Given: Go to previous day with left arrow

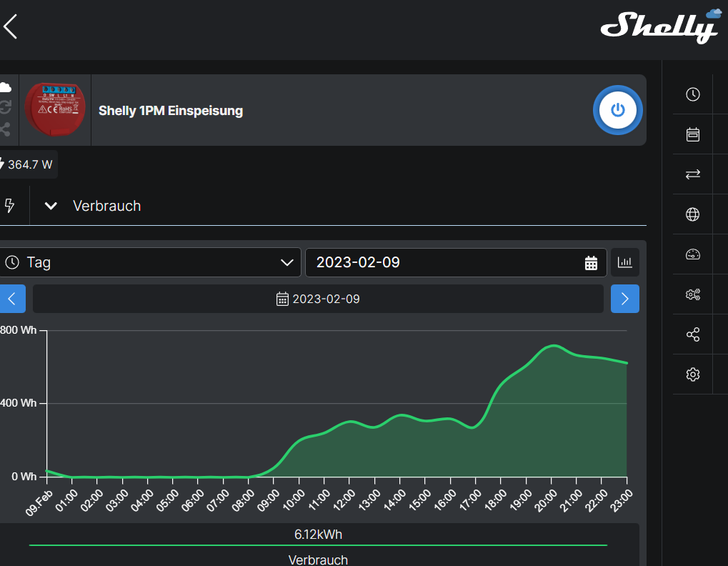Looking at the screenshot, I should [12, 299].
